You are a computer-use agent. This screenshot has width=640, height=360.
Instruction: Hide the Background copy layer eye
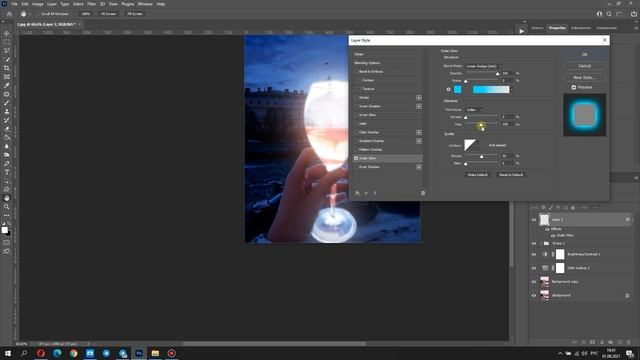coord(533,282)
